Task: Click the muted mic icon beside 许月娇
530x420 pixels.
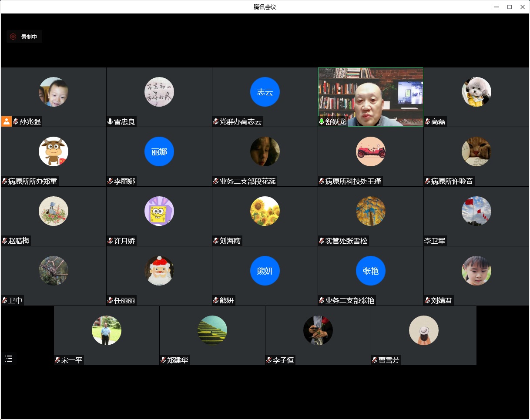Action: (x=110, y=241)
